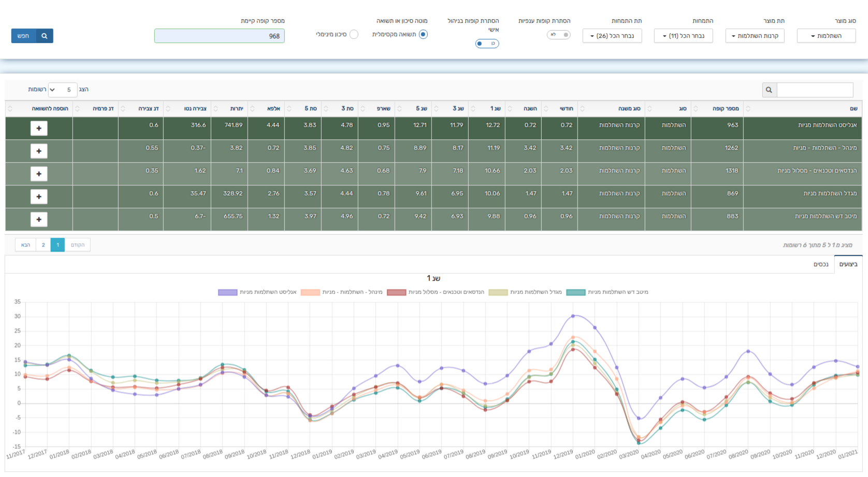
Task: Toggle the הסתרת קופות ענפיות switch
Action: (x=559, y=35)
